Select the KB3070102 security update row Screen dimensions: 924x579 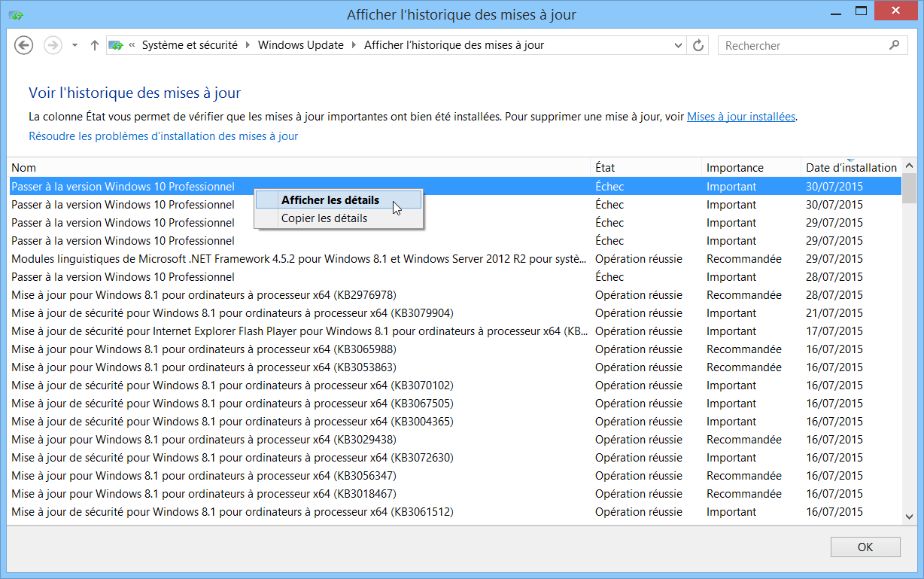pyautogui.click(x=455, y=385)
